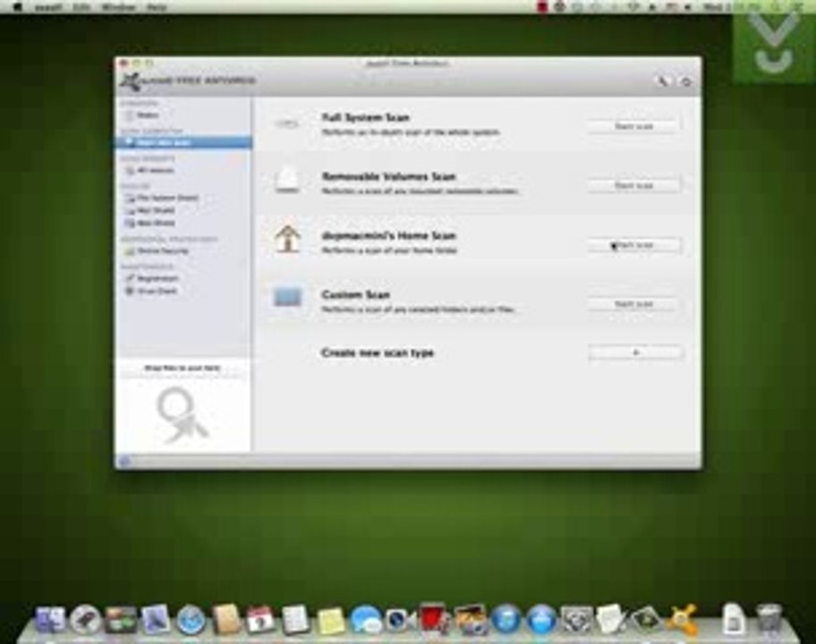This screenshot has height=644, width=816.
Task: Open the Apple menu
Action: [17, 7]
